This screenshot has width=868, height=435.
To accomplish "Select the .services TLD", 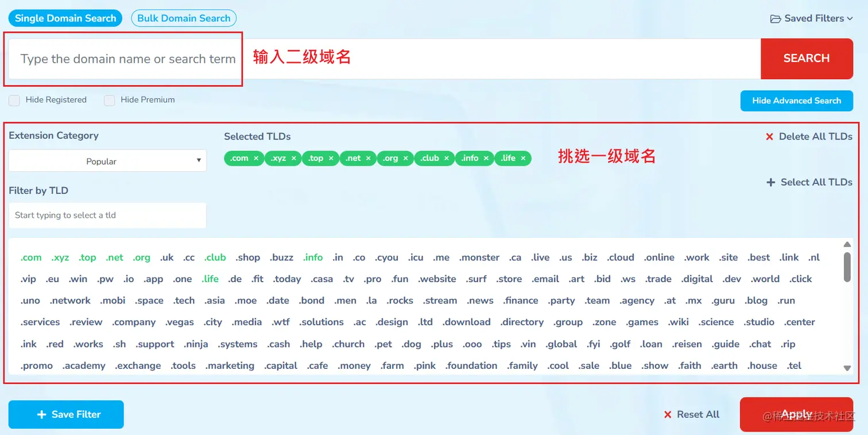I will pyautogui.click(x=40, y=322).
